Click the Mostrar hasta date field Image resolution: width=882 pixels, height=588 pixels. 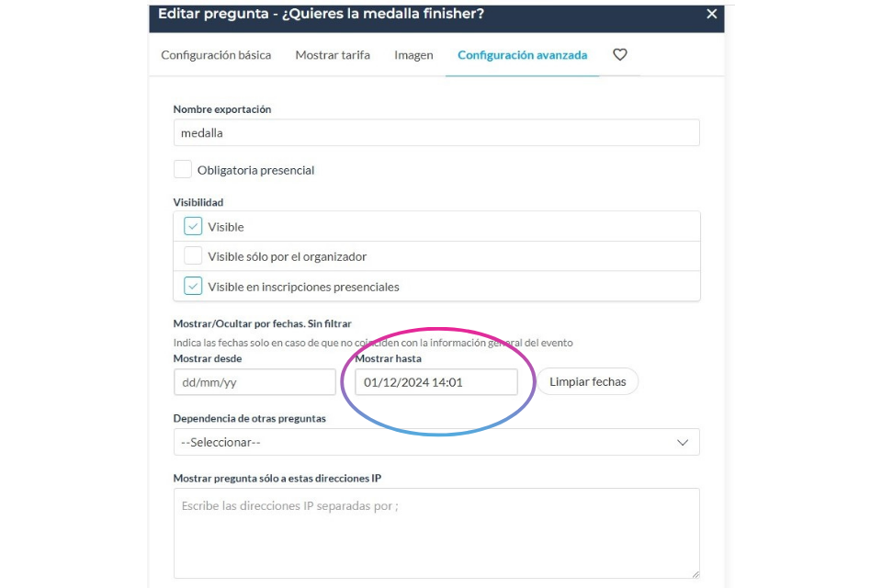[436, 382]
